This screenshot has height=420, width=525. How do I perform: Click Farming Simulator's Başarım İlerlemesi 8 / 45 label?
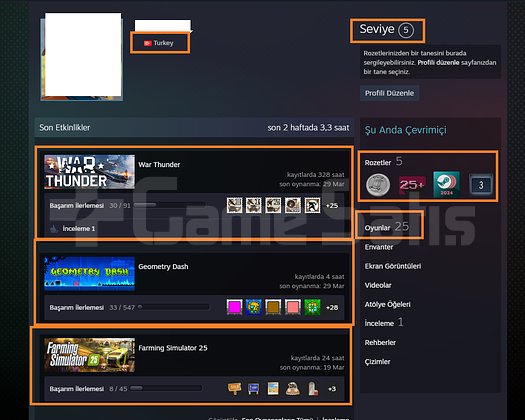(x=88, y=389)
